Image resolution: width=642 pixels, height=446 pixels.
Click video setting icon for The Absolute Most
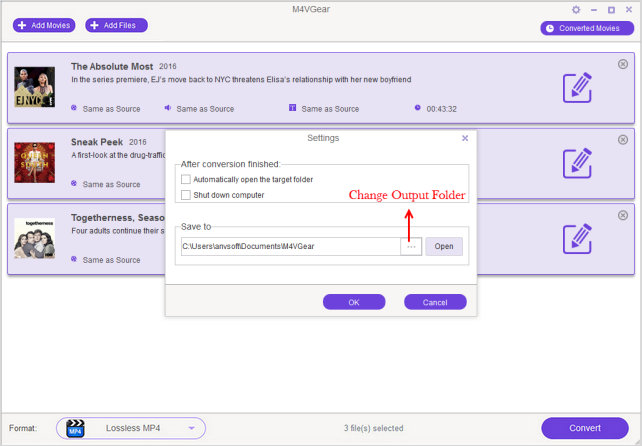(74, 108)
